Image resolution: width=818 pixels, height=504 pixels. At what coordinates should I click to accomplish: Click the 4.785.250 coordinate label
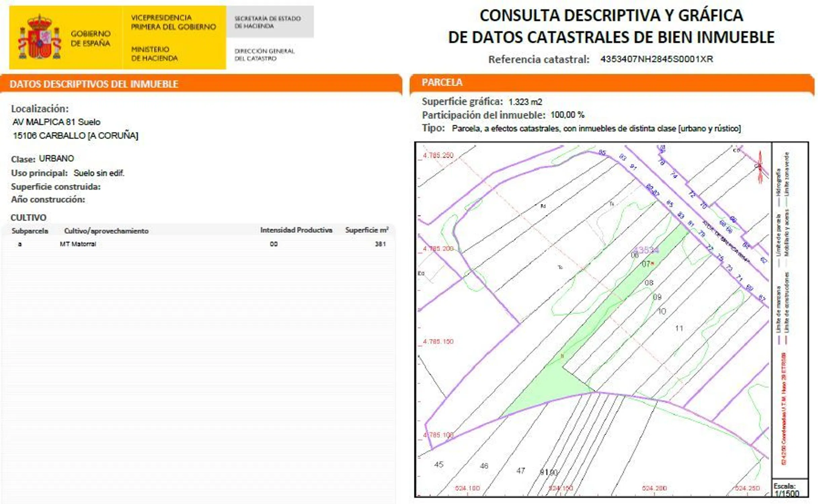(438, 155)
